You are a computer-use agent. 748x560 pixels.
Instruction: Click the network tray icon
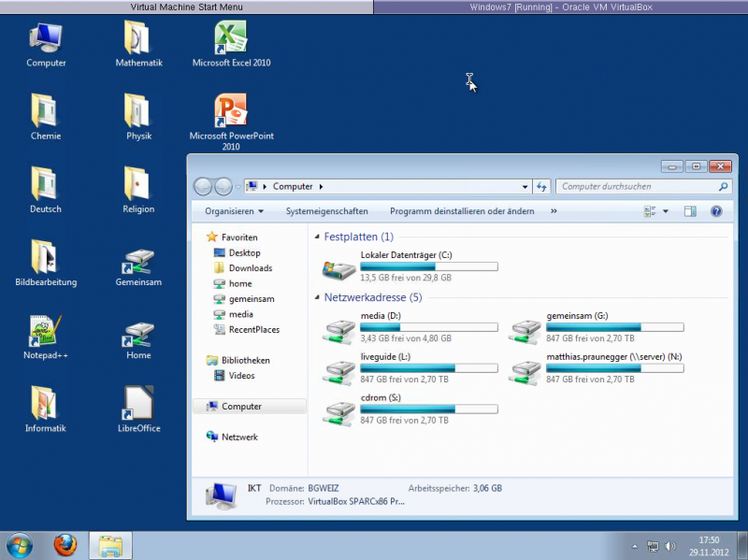coord(652,546)
